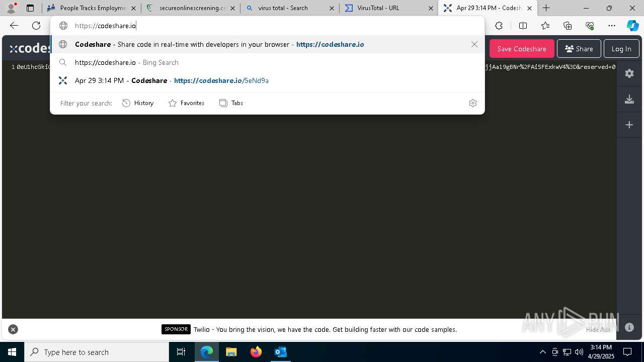644x362 pixels.
Task: Click the Hide Ads link
Action: 598,330
